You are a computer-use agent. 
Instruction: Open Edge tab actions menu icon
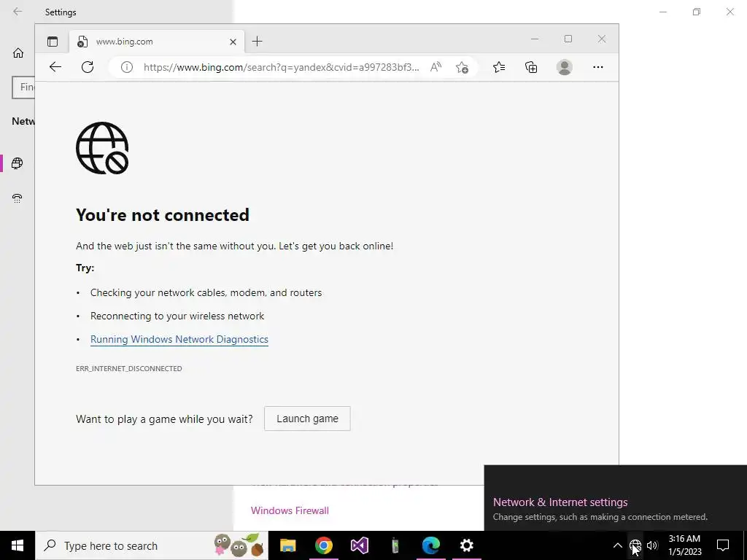[53, 42]
